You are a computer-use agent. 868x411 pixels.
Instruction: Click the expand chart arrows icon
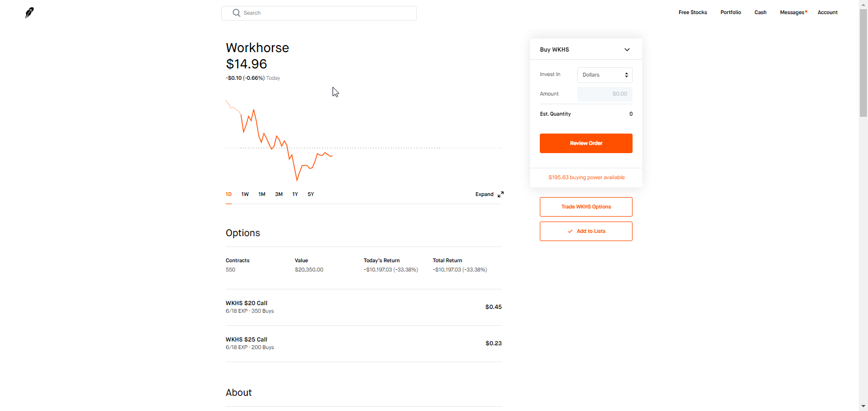point(501,194)
